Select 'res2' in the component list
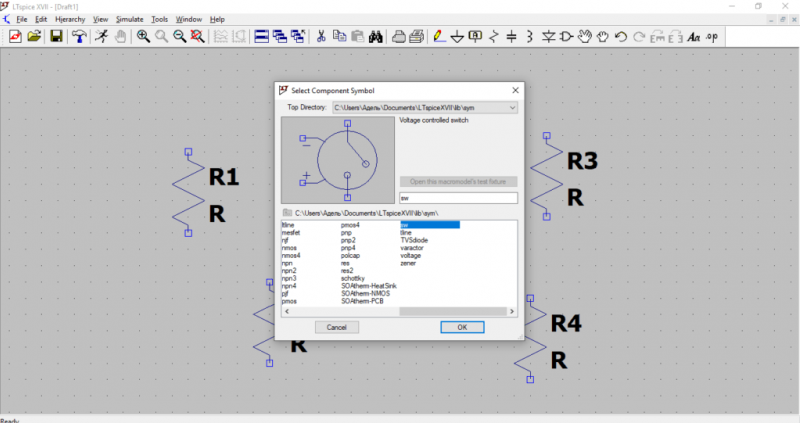 point(347,271)
